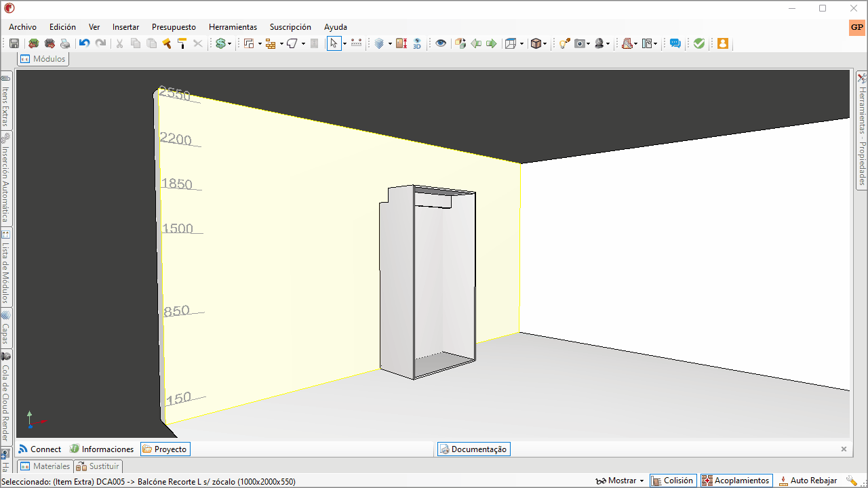Screen dimensions: 868x488
Task: Click the 3D view icon
Action: point(417,43)
